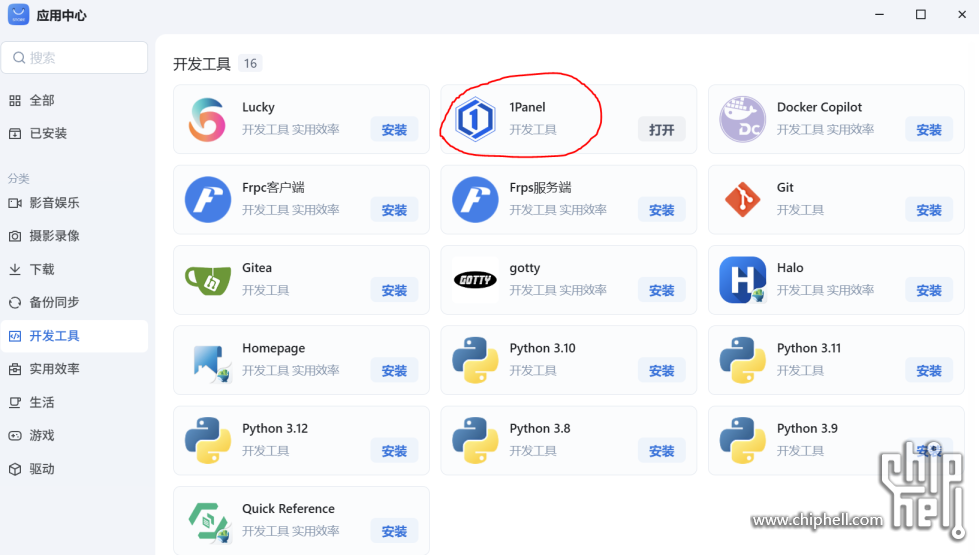Install Halo
Viewport: 979px width, 555px height.
point(929,290)
